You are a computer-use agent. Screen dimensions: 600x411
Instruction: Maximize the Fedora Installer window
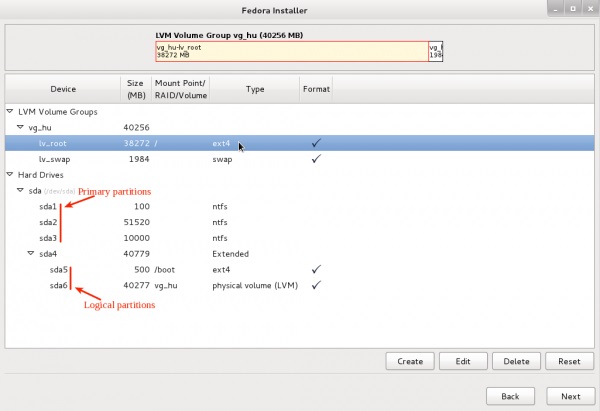(573, 9)
